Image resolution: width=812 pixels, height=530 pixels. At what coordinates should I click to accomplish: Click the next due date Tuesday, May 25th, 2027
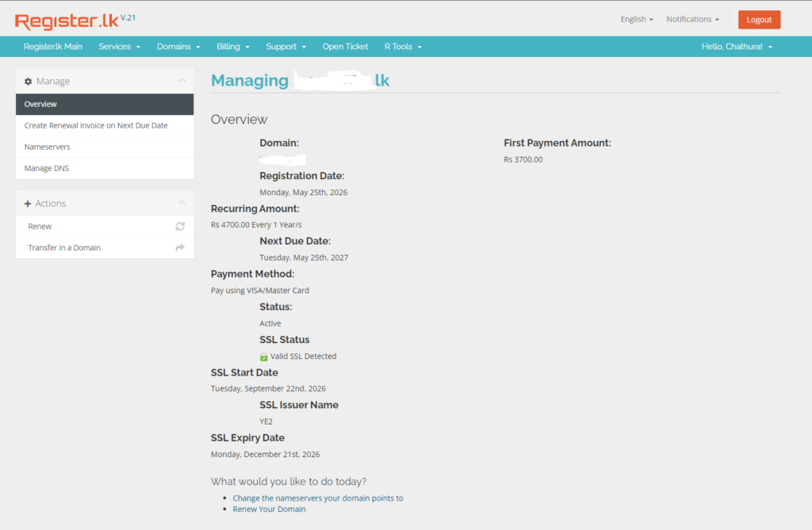click(304, 257)
